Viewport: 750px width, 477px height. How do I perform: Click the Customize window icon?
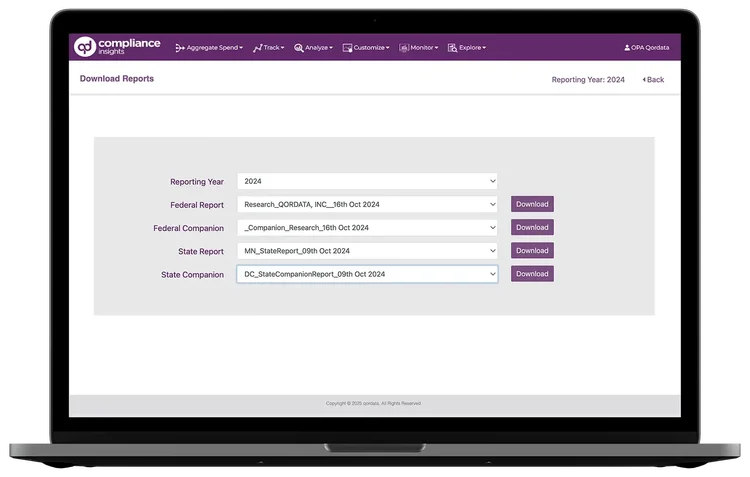pos(347,48)
